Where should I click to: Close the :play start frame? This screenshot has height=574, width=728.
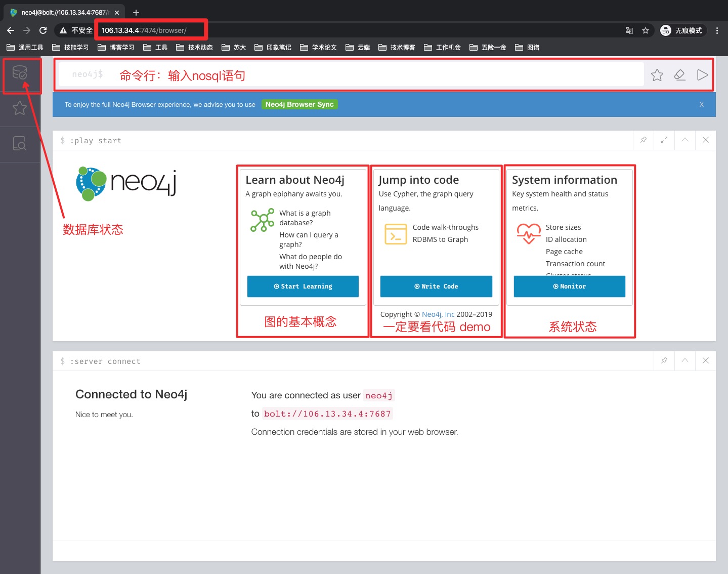pyautogui.click(x=706, y=140)
